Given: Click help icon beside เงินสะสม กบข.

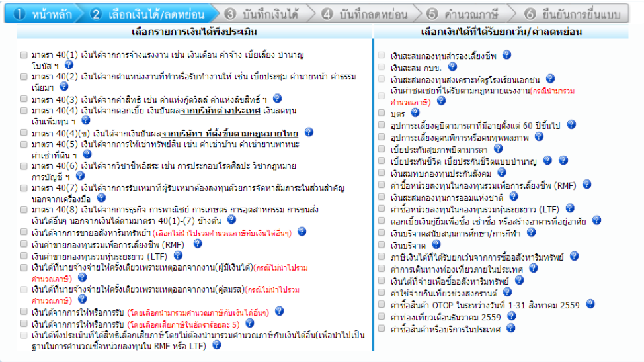Looking at the screenshot, I should tap(452, 66).
